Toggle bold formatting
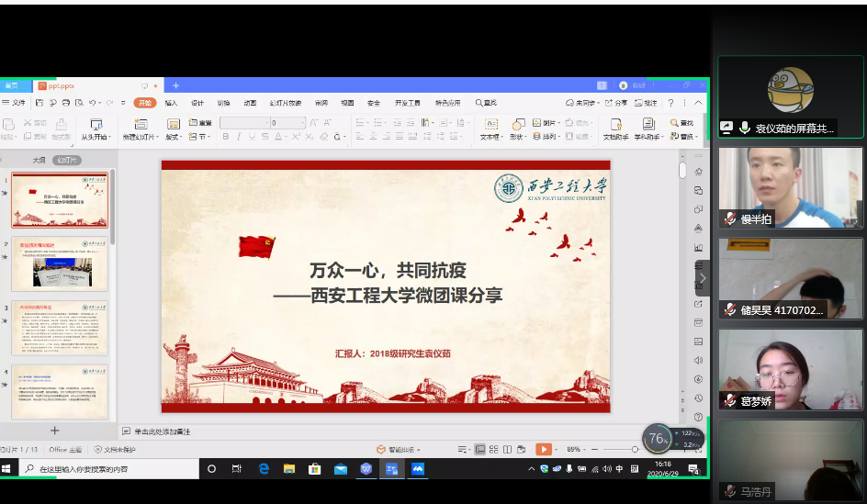 (226, 137)
